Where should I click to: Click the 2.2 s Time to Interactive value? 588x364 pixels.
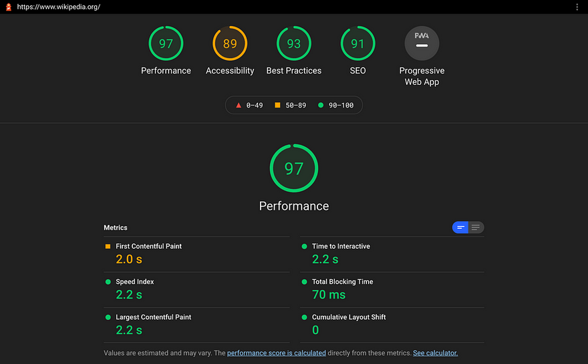(325, 259)
